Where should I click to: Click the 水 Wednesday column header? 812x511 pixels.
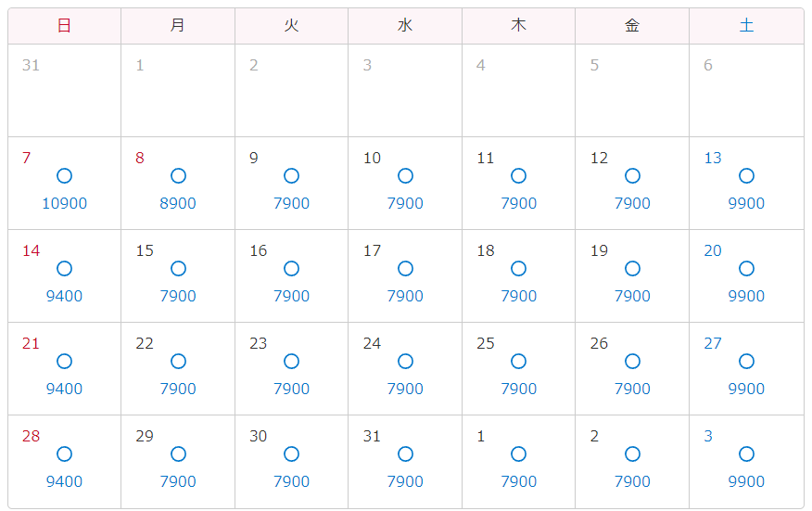405,26
